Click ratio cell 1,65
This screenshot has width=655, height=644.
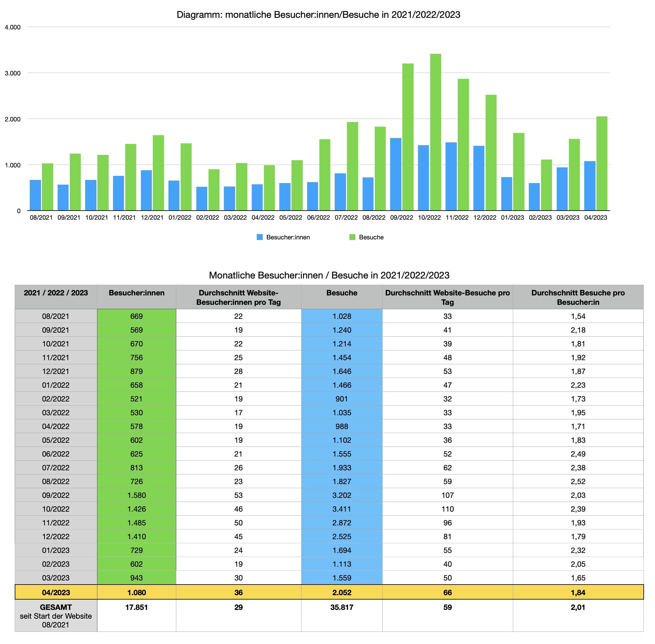pyautogui.click(x=578, y=578)
